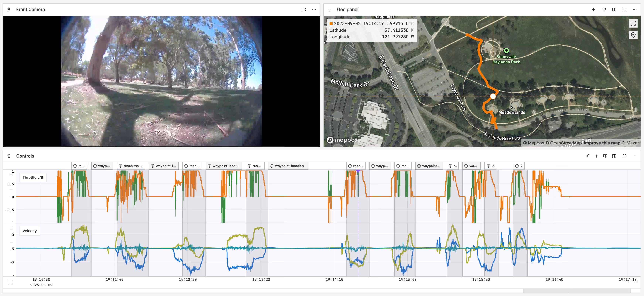Open Controls panel more options menu
This screenshot has height=296, width=644.
(x=635, y=156)
